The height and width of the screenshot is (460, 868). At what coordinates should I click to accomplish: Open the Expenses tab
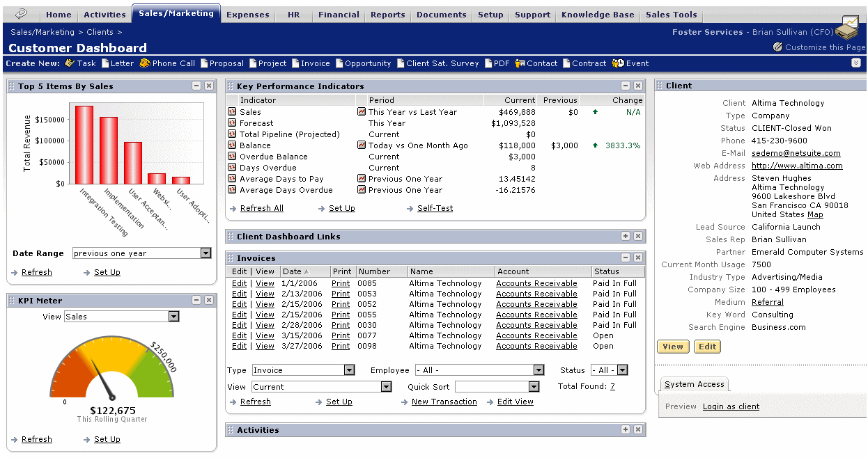pos(247,15)
